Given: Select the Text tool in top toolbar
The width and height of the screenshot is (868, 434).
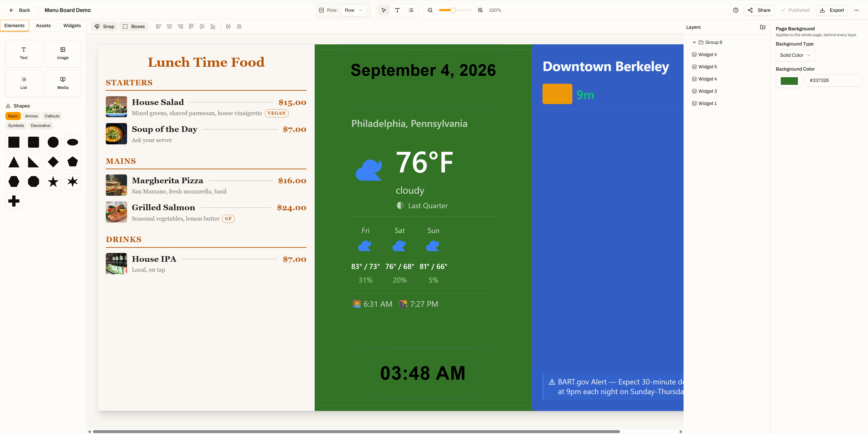Looking at the screenshot, I should [397, 10].
